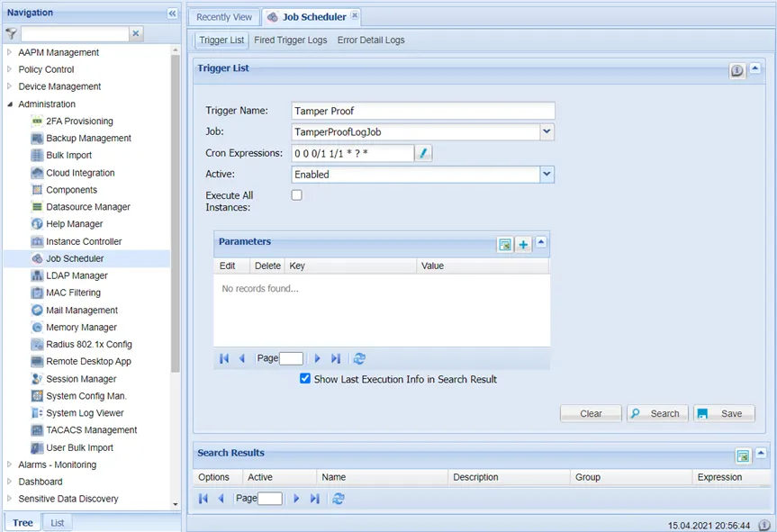Image resolution: width=777 pixels, height=532 pixels.
Task: Switch navigation to List view tab
Action: (x=58, y=523)
